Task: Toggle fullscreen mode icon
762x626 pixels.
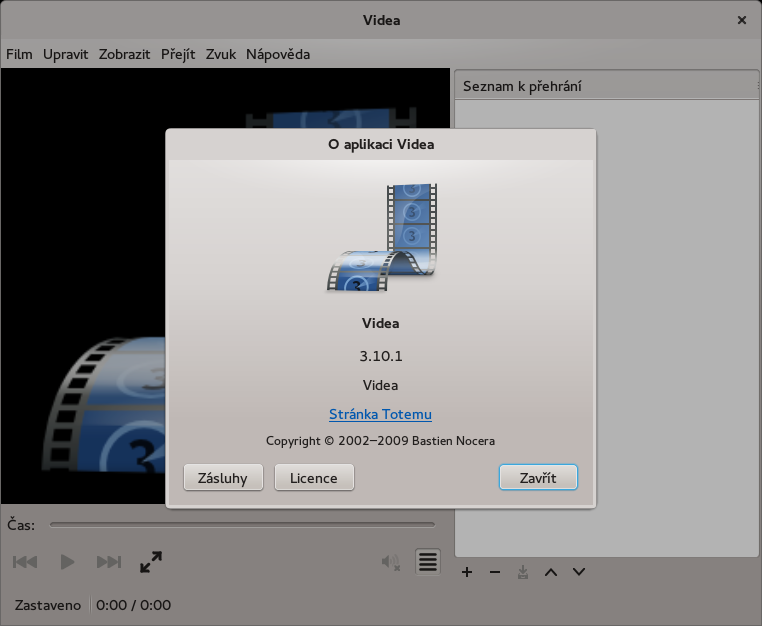Action: (151, 562)
